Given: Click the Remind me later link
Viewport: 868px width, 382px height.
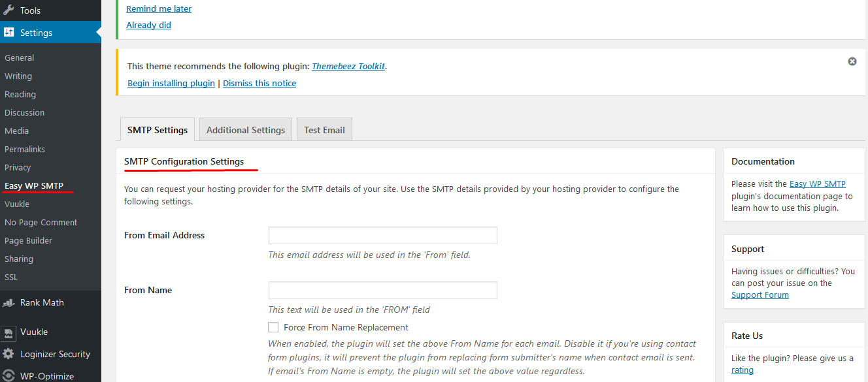Looking at the screenshot, I should [x=159, y=9].
